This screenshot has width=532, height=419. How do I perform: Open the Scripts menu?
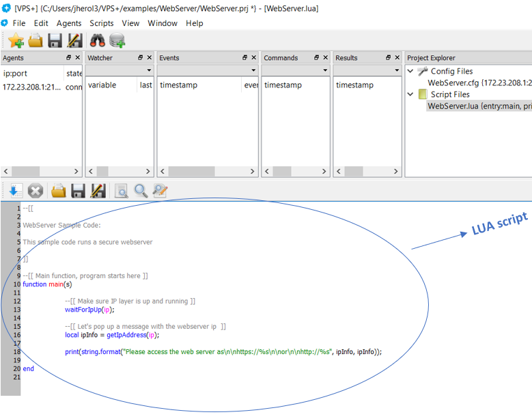pyautogui.click(x=102, y=23)
